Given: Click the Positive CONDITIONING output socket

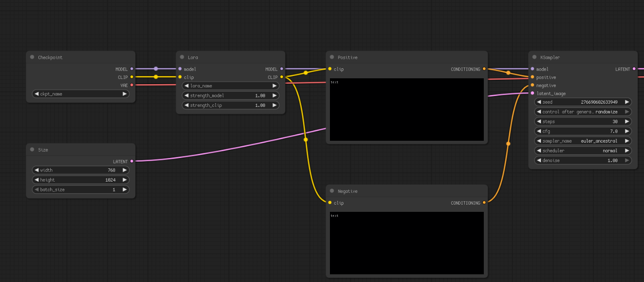Looking at the screenshot, I should click(x=484, y=69).
